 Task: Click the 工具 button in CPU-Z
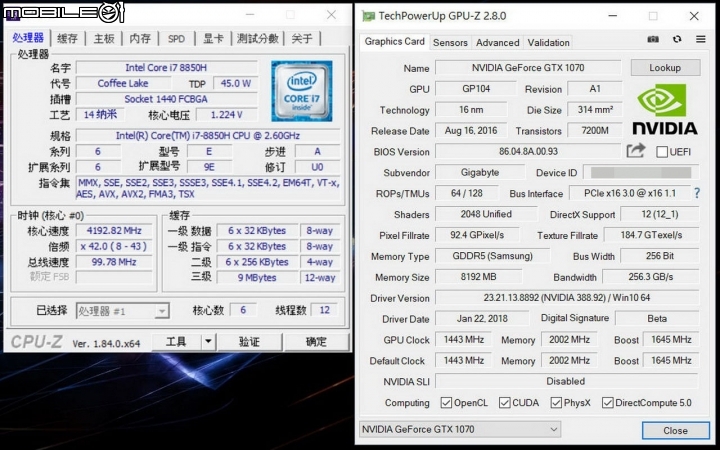(176, 342)
